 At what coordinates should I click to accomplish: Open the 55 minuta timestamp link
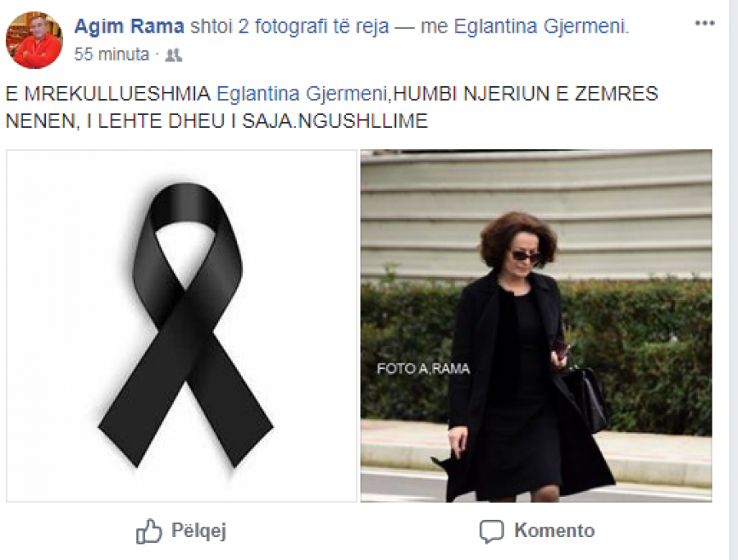pyautogui.click(x=112, y=55)
